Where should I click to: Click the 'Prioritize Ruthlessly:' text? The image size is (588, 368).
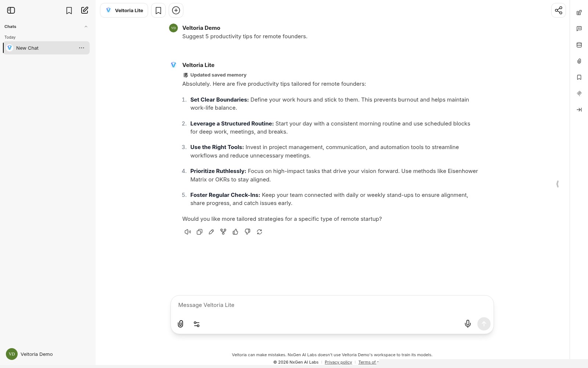coord(218,171)
